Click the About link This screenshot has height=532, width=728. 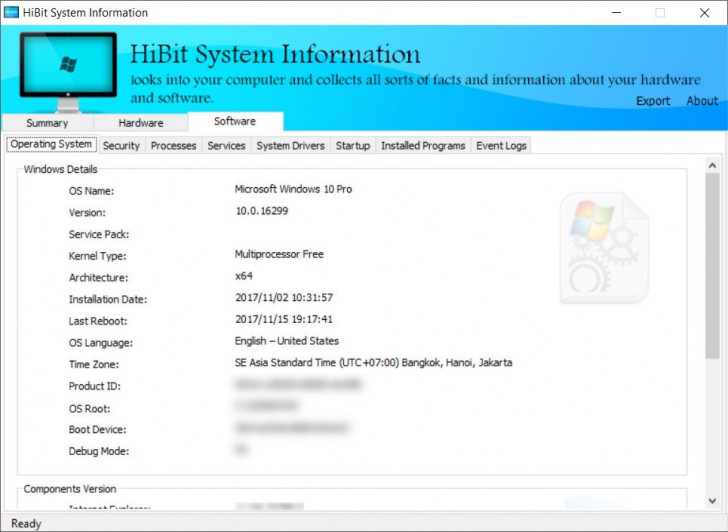pyautogui.click(x=702, y=101)
